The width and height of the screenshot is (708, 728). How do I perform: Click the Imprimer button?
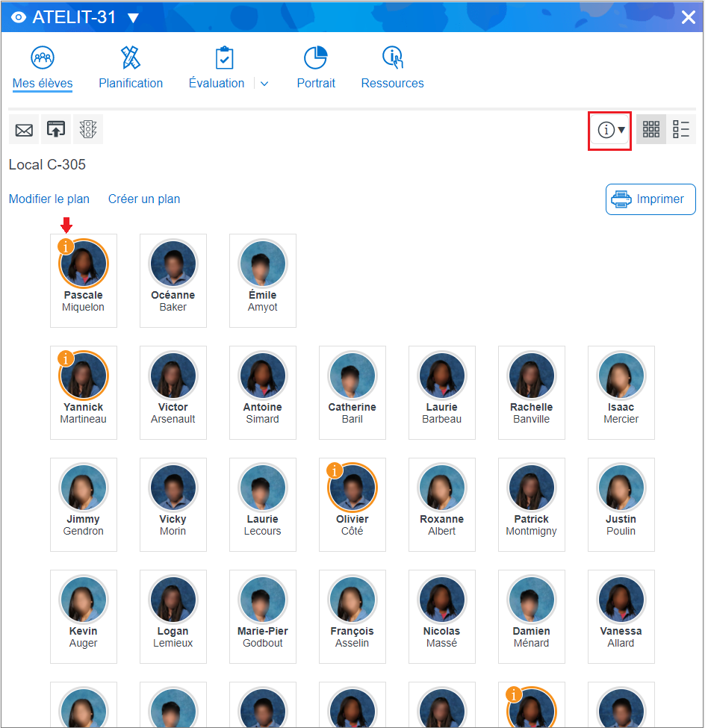pyautogui.click(x=650, y=199)
